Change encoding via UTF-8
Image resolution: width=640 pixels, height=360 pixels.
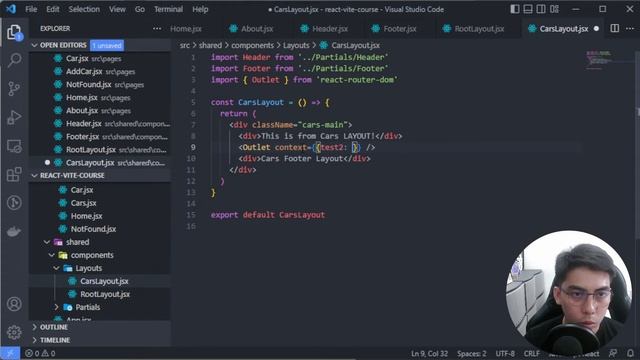point(505,353)
